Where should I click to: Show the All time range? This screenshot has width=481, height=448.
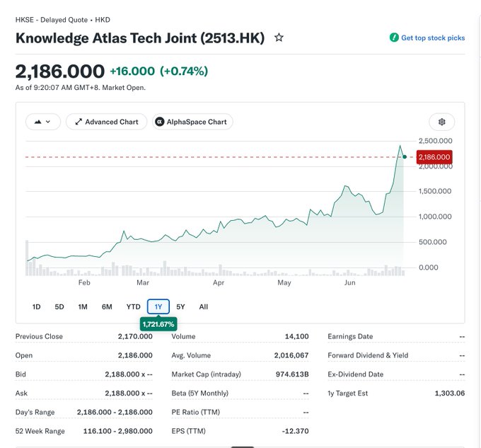coord(204,306)
